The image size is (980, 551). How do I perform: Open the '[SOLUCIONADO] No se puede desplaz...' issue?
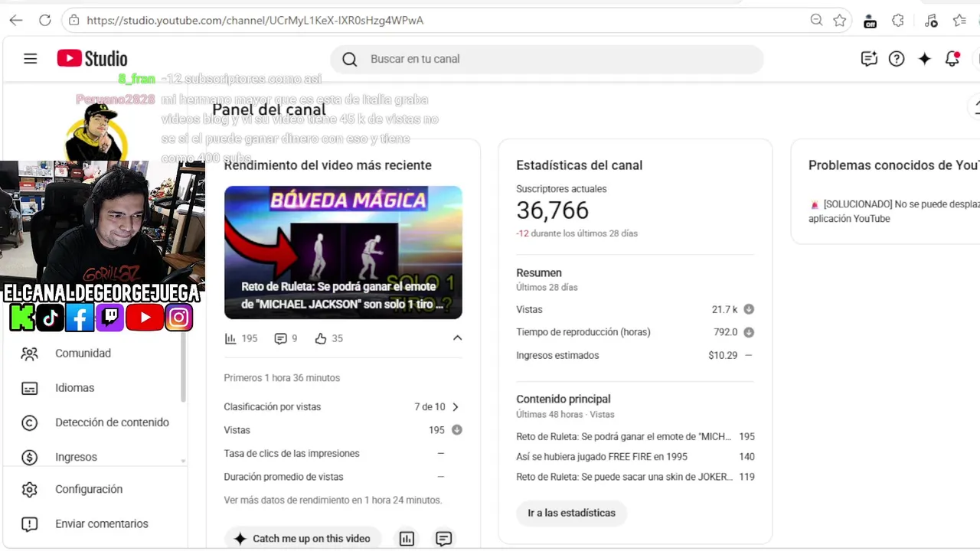coord(894,211)
